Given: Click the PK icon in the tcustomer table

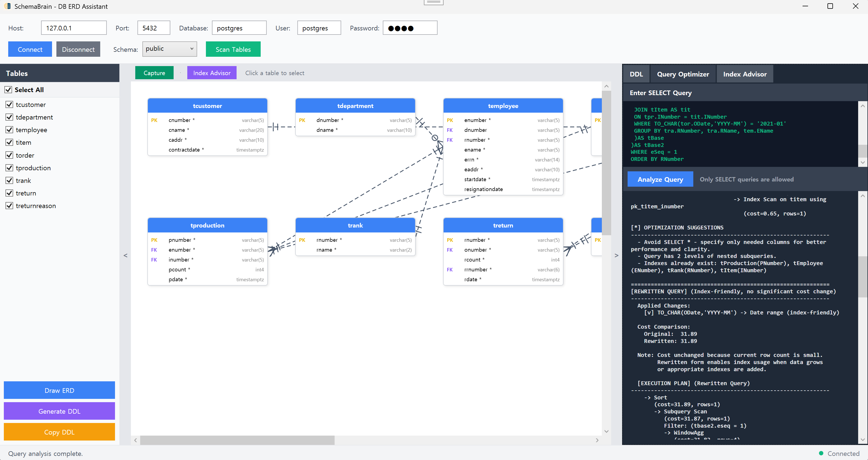Looking at the screenshot, I should pyautogui.click(x=155, y=120).
